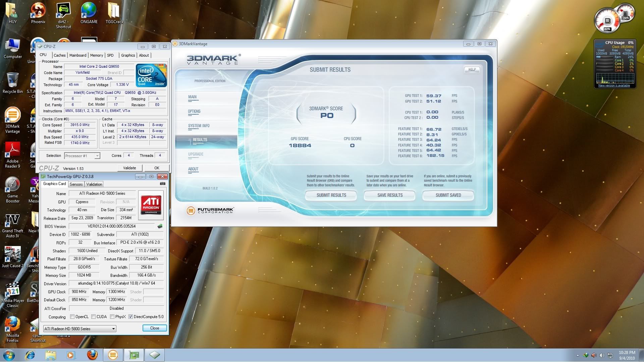Open Internet Explorer from the taskbar

coord(30,355)
